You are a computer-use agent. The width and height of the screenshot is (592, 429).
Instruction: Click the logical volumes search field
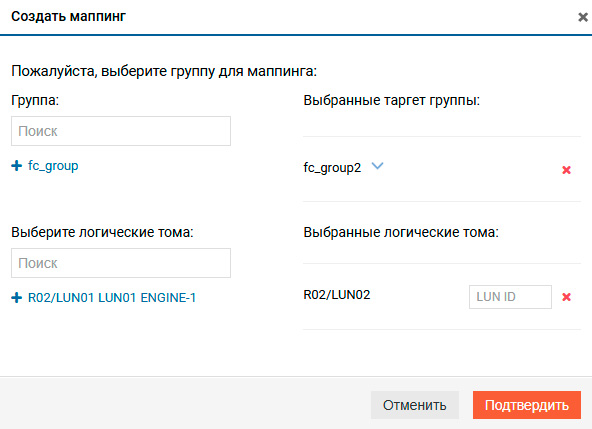(121, 263)
